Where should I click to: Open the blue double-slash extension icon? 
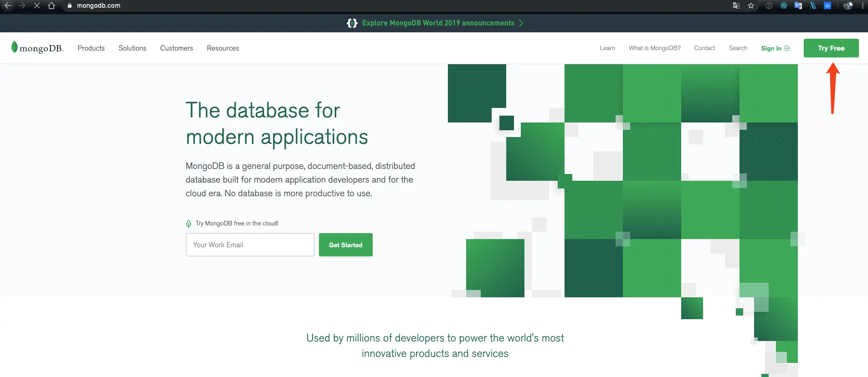click(x=813, y=5)
